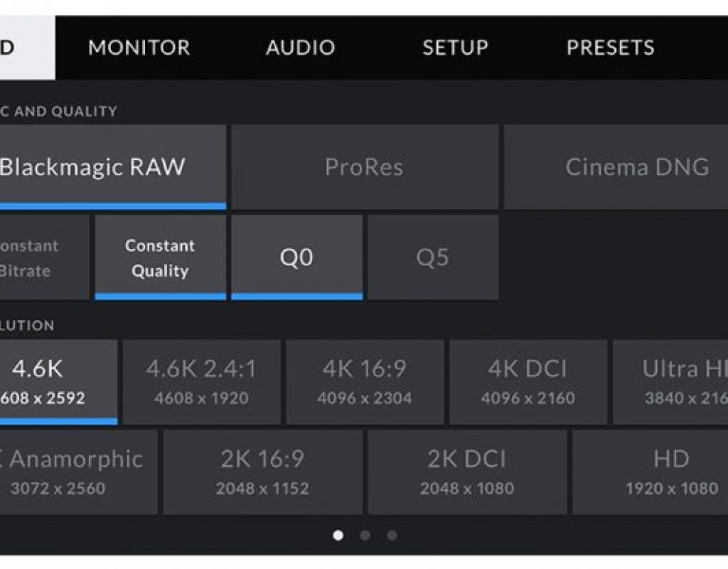Tap the first page indicator dot
The image size is (728, 569).
(338, 536)
